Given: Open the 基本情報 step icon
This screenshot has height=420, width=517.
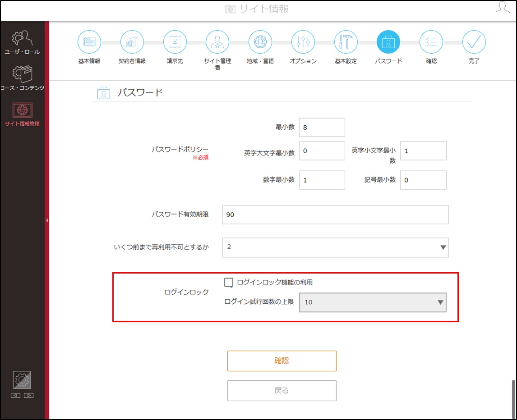Looking at the screenshot, I should tap(89, 42).
